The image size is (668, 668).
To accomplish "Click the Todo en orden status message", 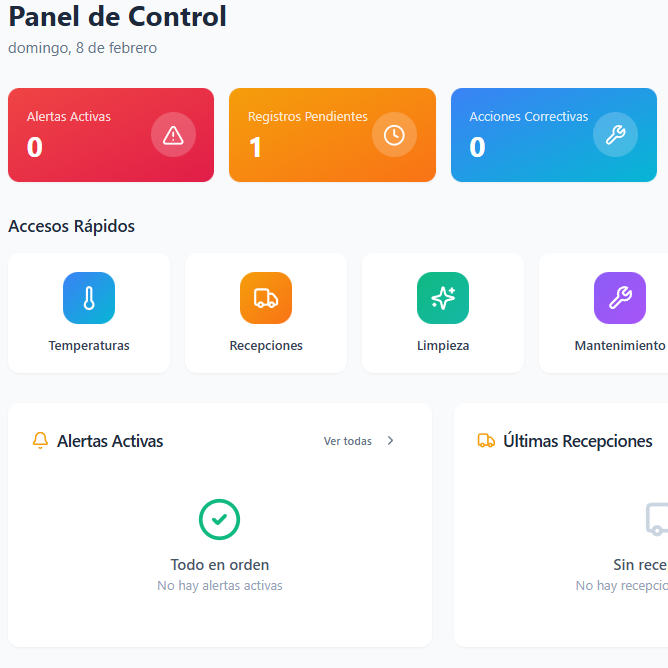I will pyautogui.click(x=220, y=565).
